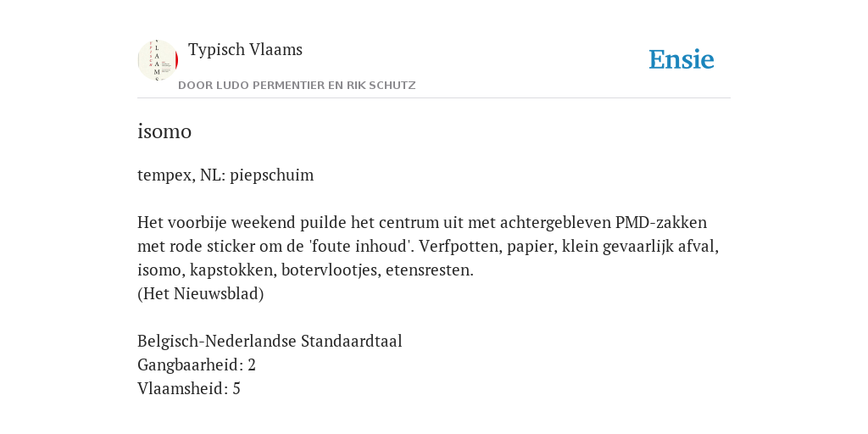Select the author line Ludo Permentier en Rik Schutz

(x=297, y=86)
